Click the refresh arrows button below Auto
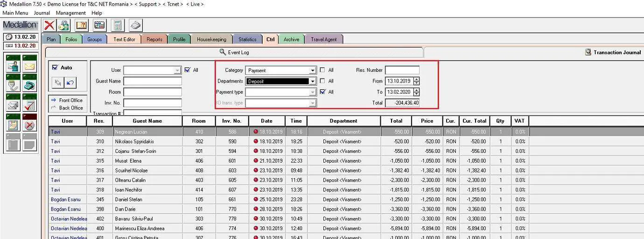The image size is (644, 239). point(58,83)
